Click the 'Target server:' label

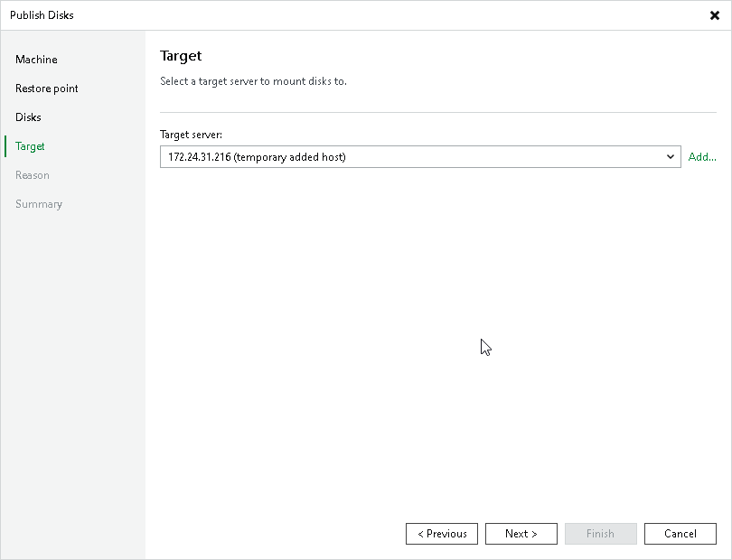(x=191, y=135)
